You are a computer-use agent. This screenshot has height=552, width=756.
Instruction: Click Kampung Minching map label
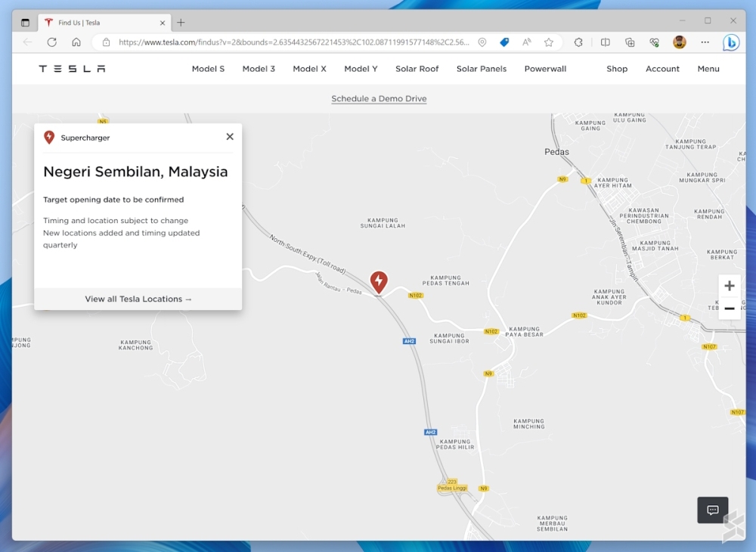click(529, 423)
